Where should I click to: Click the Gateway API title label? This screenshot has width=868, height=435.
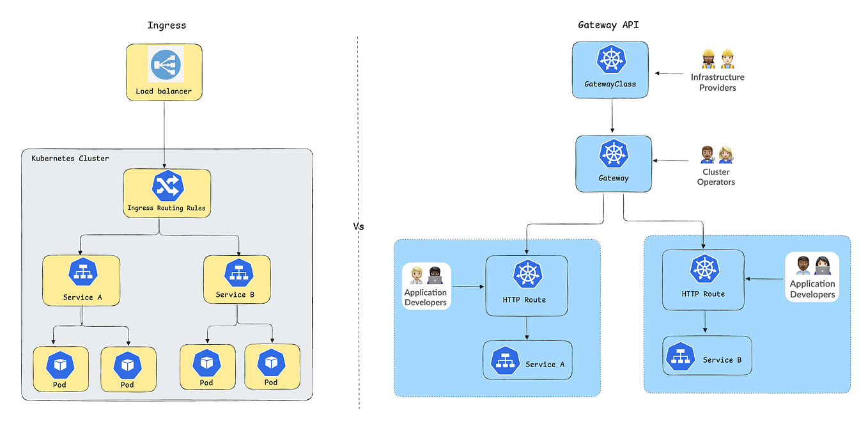pyautogui.click(x=608, y=25)
